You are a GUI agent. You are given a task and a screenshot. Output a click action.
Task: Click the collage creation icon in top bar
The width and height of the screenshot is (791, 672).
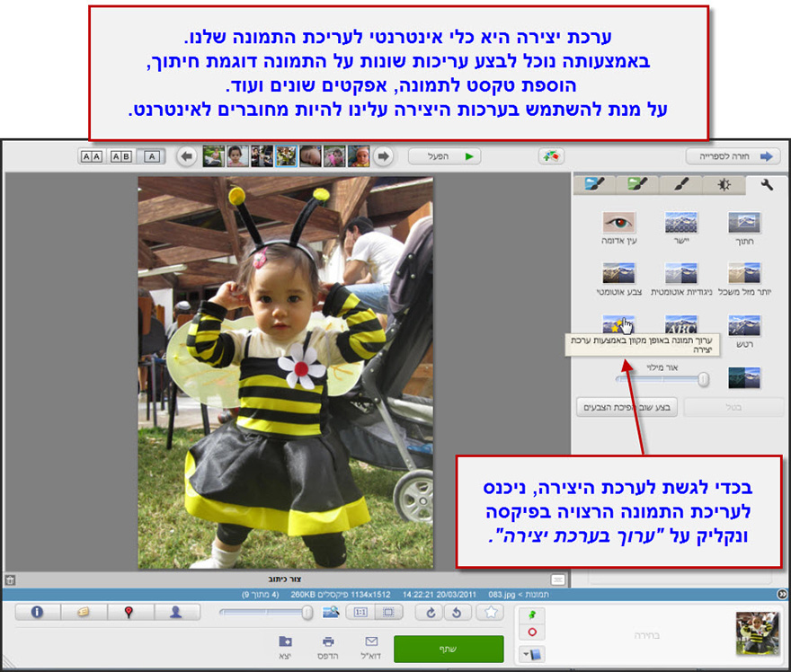click(x=551, y=156)
